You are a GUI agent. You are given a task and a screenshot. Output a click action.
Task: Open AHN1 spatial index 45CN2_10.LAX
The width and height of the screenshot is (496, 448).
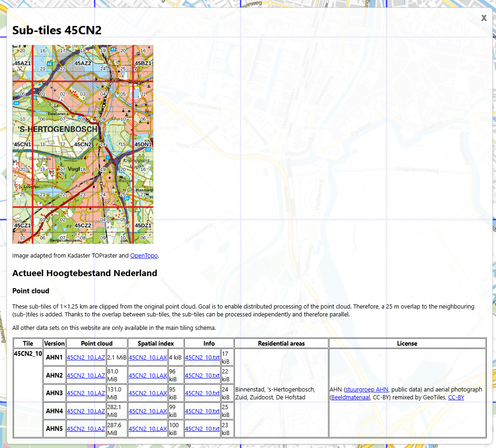(148, 357)
